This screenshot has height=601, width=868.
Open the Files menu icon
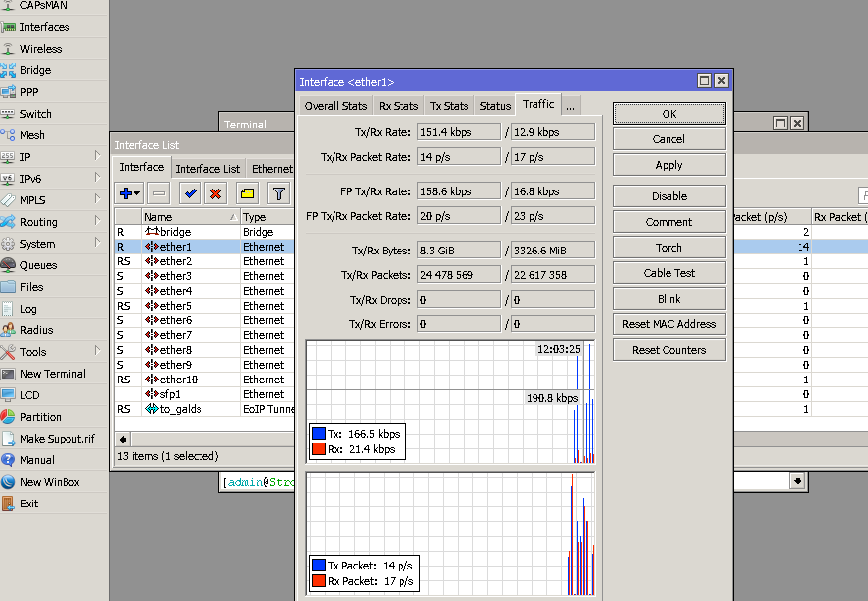[x=8, y=287]
